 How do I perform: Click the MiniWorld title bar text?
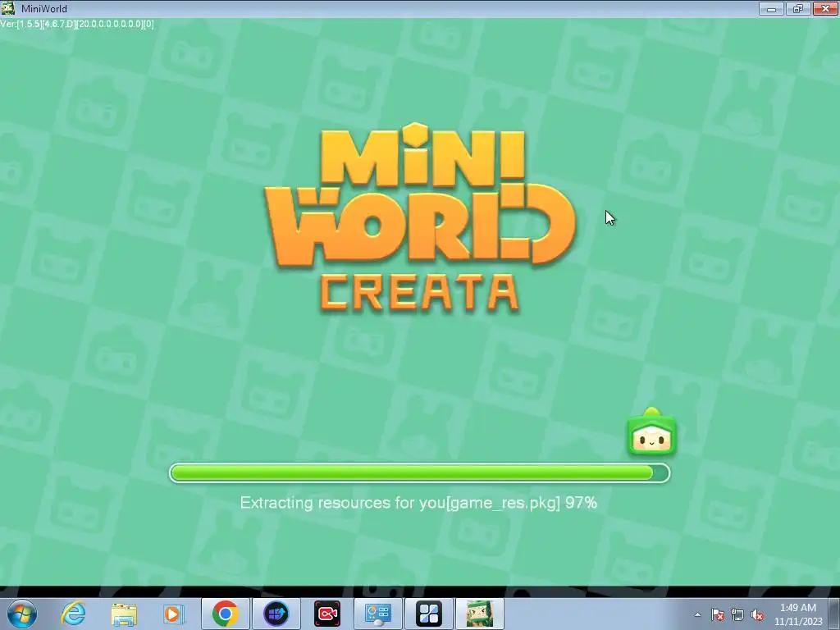44,8
